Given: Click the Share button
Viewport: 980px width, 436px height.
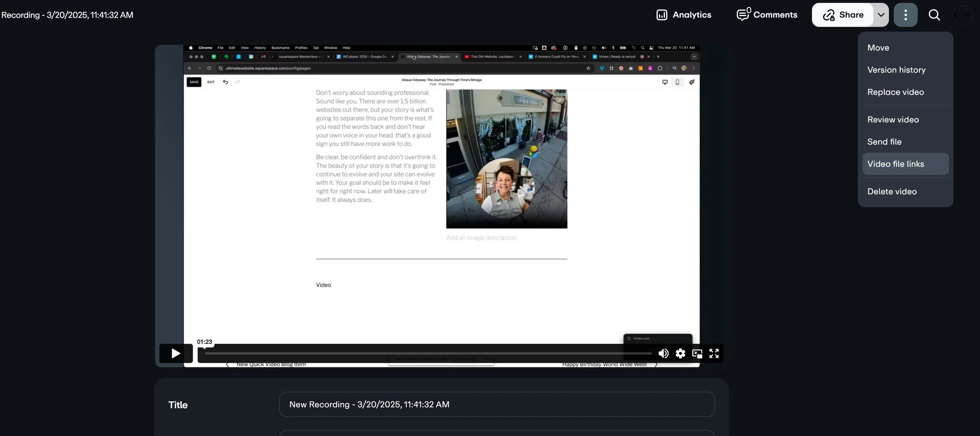Looking at the screenshot, I should coord(843,15).
